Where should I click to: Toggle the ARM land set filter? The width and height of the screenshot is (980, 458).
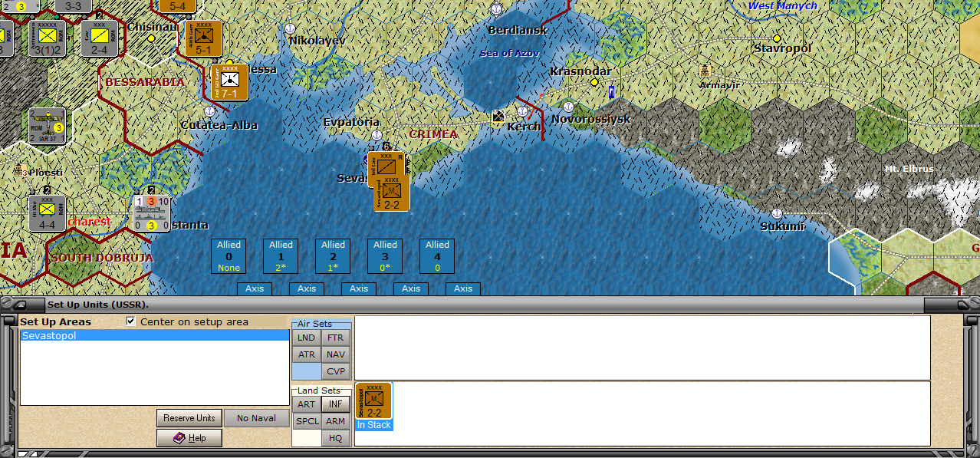(335, 421)
